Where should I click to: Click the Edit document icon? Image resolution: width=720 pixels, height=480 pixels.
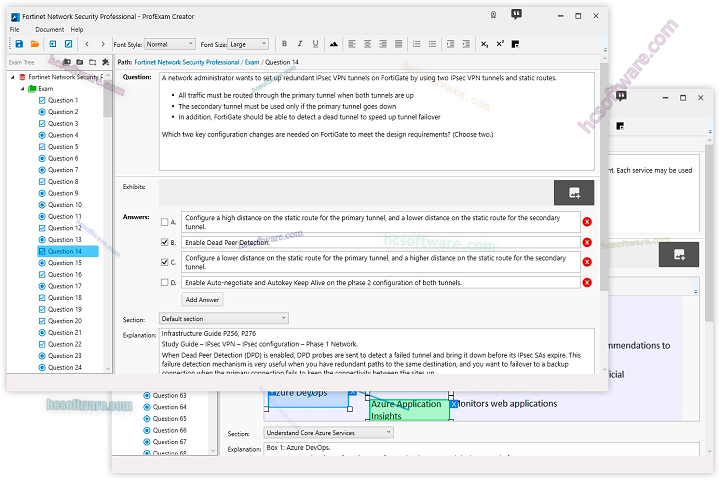pyautogui.click(x=68, y=44)
